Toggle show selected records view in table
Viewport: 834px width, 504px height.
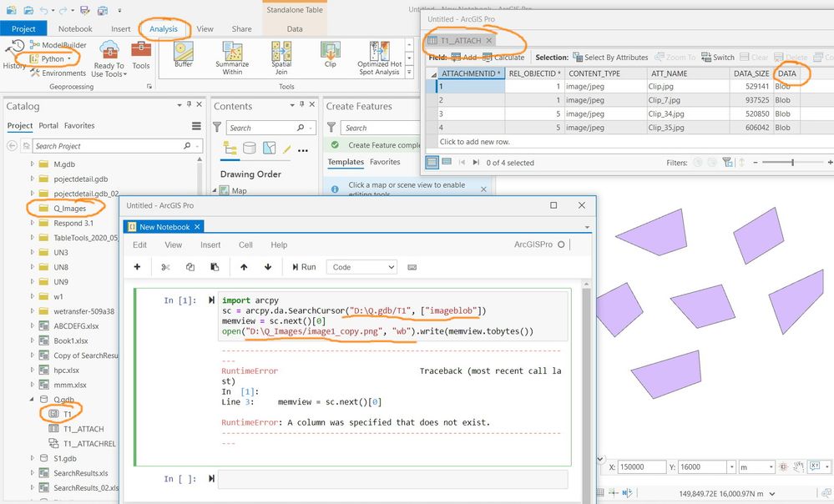(x=447, y=162)
